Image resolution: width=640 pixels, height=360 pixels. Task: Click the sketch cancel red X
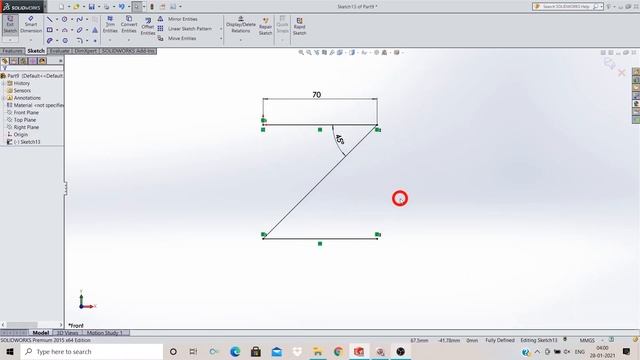click(x=622, y=73)
